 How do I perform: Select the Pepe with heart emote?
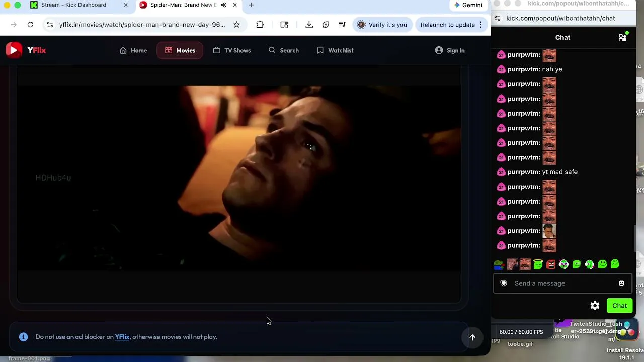(499, 264)
